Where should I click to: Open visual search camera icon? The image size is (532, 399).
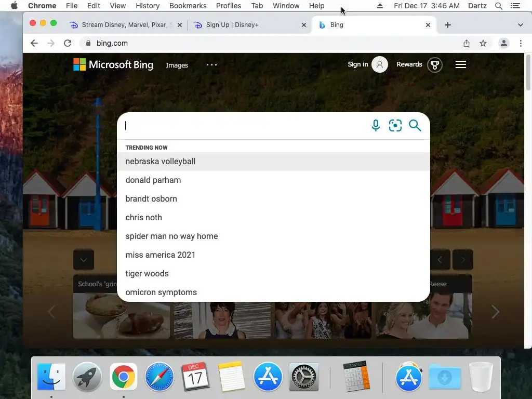tap(395, 126)
